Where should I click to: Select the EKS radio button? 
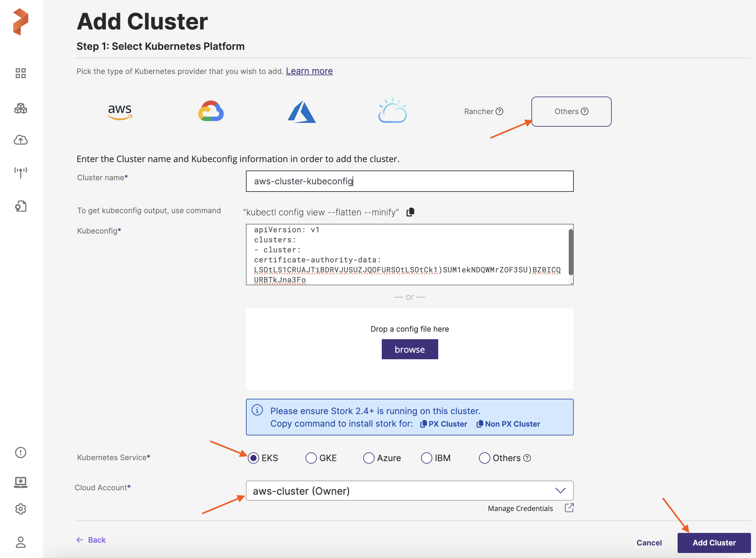coord(253,458)
